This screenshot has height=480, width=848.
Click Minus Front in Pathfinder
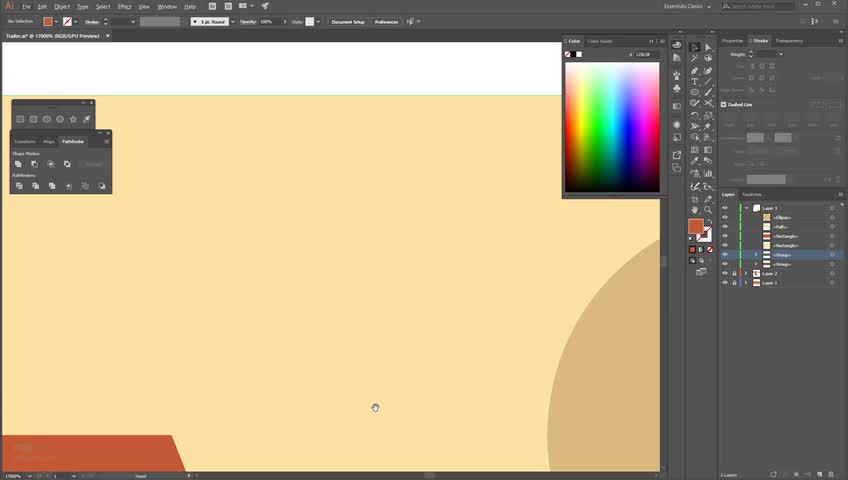coord(34,164)
